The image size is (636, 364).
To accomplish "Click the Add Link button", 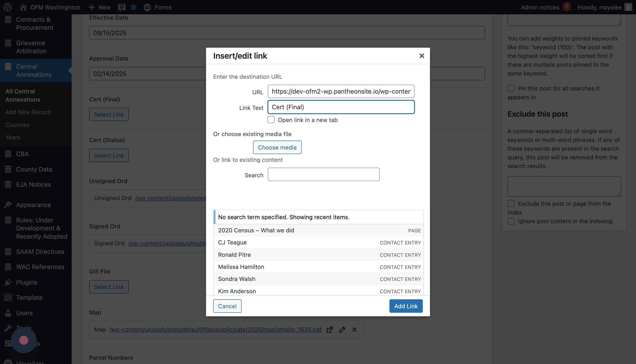I will coord(406,306).
